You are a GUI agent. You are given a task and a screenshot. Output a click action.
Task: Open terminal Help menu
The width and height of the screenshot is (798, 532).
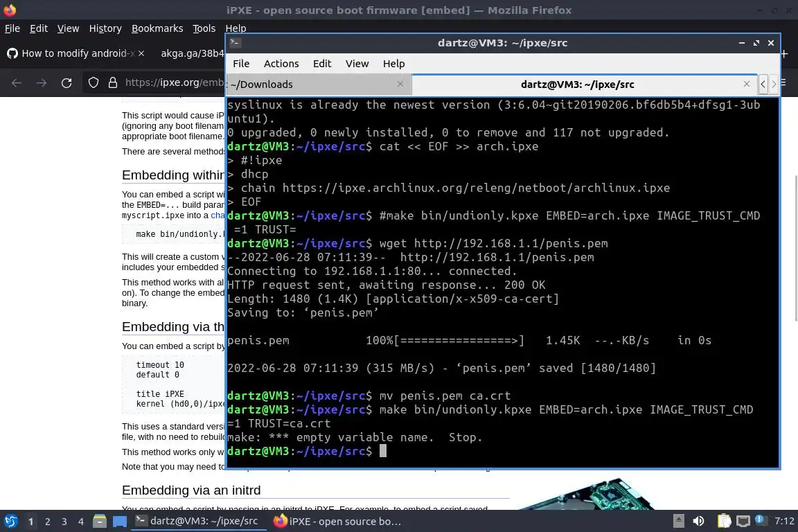coord(394,64)
